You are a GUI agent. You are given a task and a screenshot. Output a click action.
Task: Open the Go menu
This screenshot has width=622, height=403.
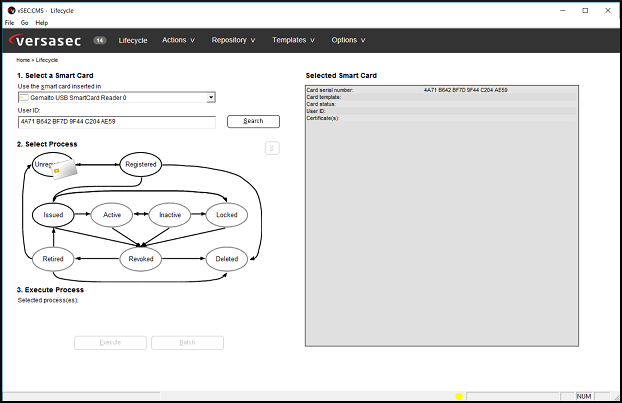tap(25, 23)
